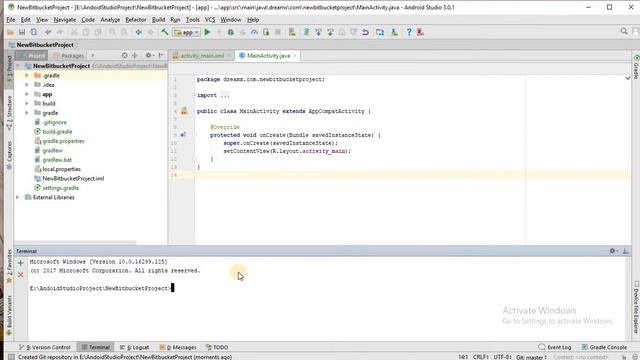Click the Synchronize icon beside Save All
Image resolution: width=640 pixels, height=360 pixels.
click(x=34, y=32)
